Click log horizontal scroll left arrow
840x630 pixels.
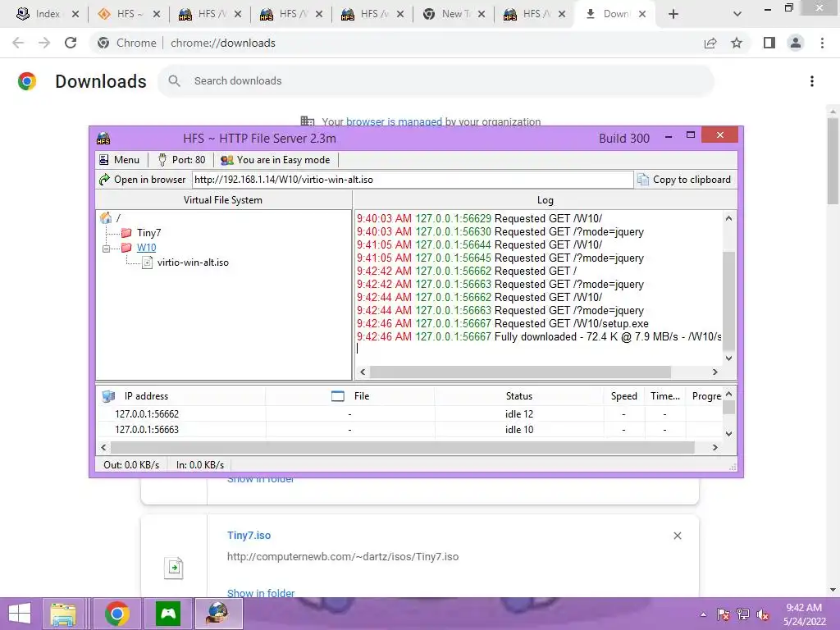pyautogui.click(x=363, y=372)
